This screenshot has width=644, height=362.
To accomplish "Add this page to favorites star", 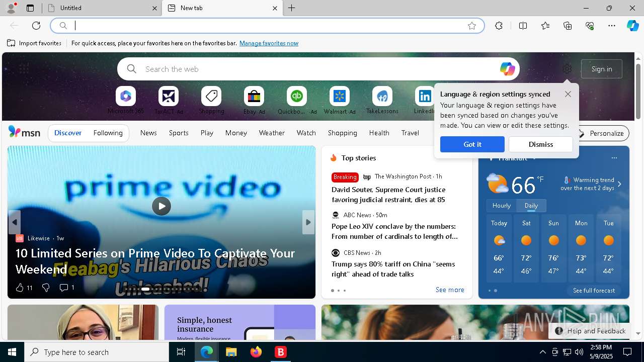I will pyautogui.click(x=472, y=26).
